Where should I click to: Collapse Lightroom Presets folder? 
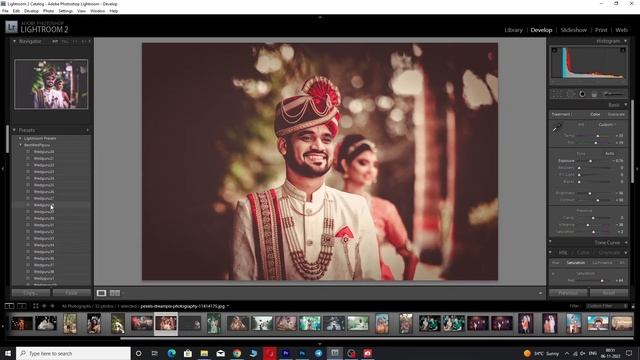20,138
